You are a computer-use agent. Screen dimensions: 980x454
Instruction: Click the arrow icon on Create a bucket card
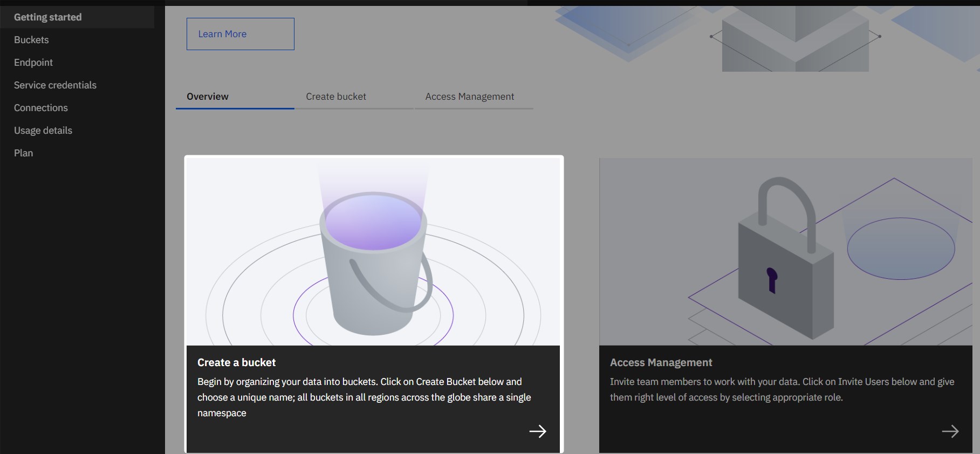(537, 431)
